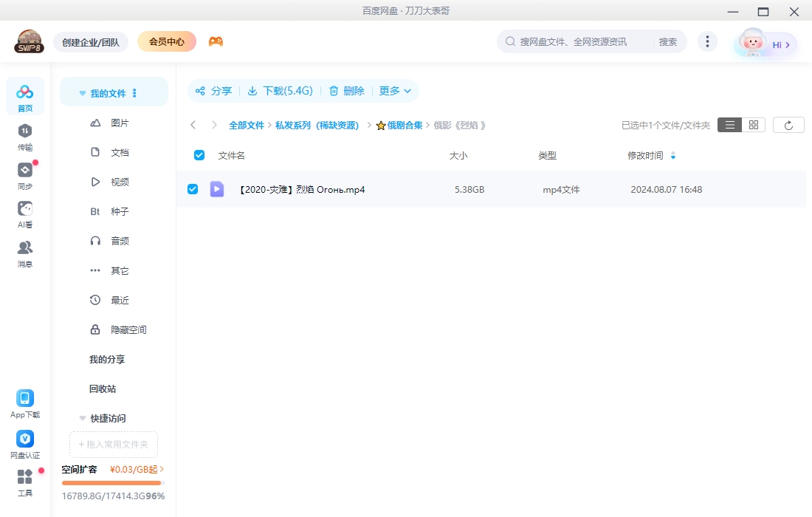
Task: Toggle the select-all checkbox in the header
Action: click(x=199, y=155)
